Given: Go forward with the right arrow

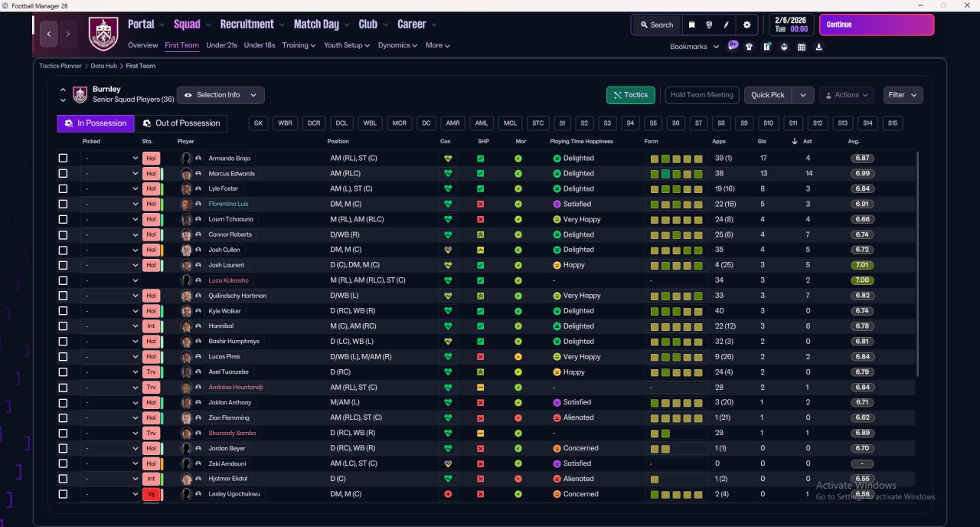Looking at the screenshot, I should (x=68, y=34).
